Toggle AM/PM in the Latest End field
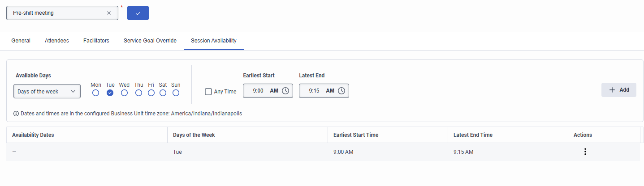The width and height of the screenshot is (644, 186). pos(330,91)
